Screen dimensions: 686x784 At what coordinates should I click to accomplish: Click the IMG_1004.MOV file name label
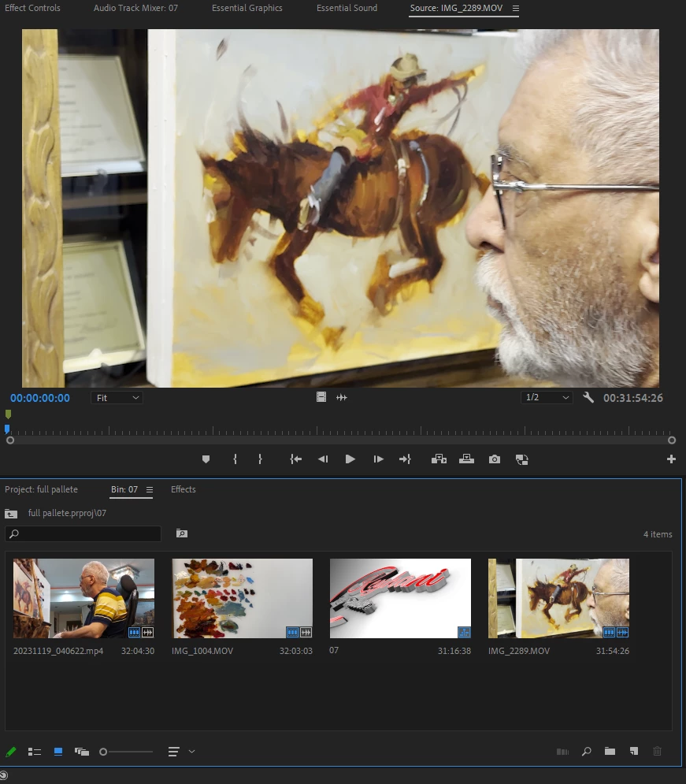click(202, 651)
